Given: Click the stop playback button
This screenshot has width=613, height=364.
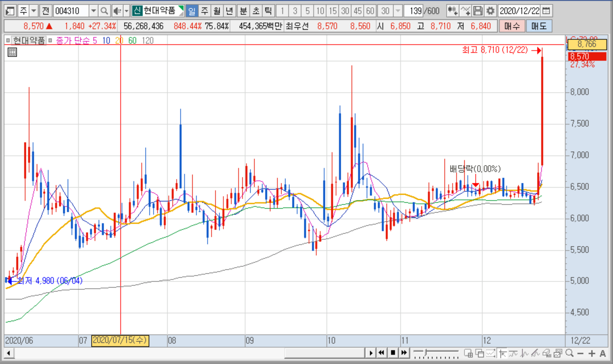Looking at the screenshot, I should pos(393,353).
